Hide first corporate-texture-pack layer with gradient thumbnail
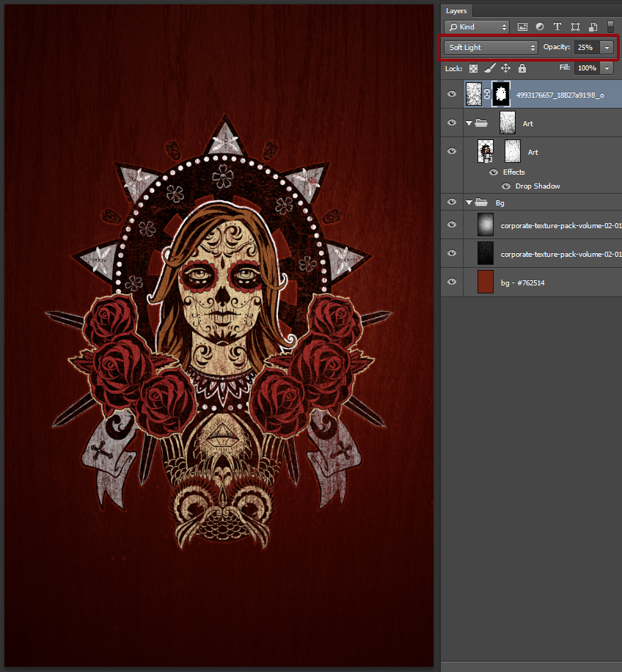Screen dimensions: 622x672 452,224
